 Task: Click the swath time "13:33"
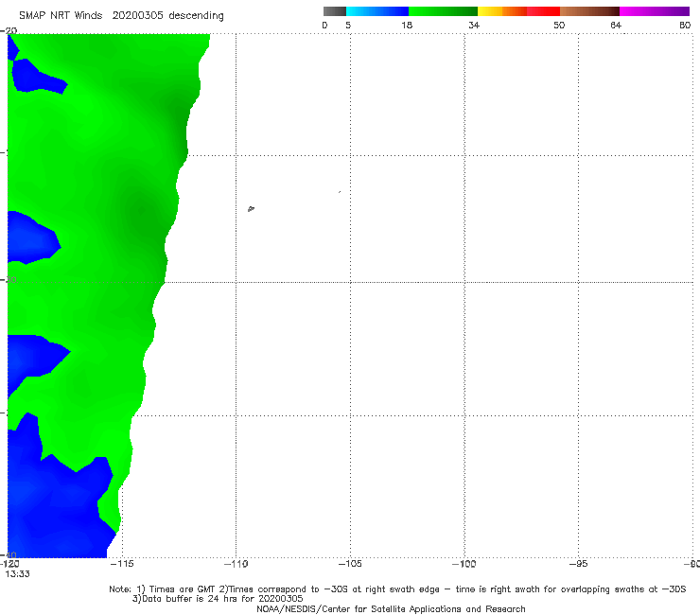(17, 574)
